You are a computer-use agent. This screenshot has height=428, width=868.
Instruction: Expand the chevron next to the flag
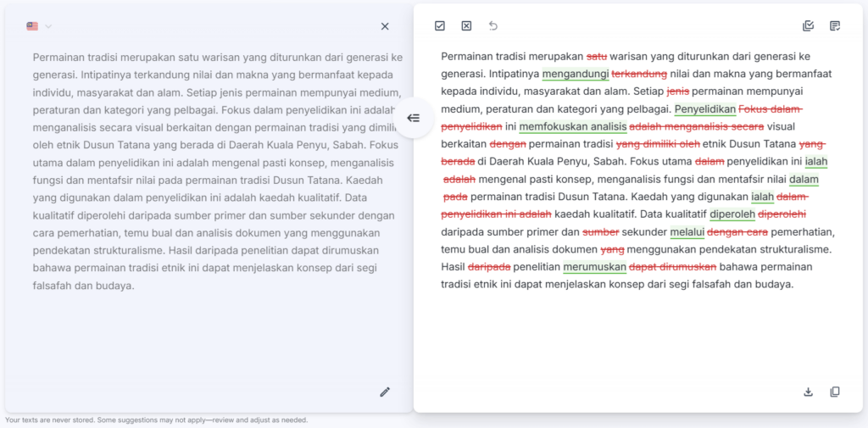coord(48,26)
